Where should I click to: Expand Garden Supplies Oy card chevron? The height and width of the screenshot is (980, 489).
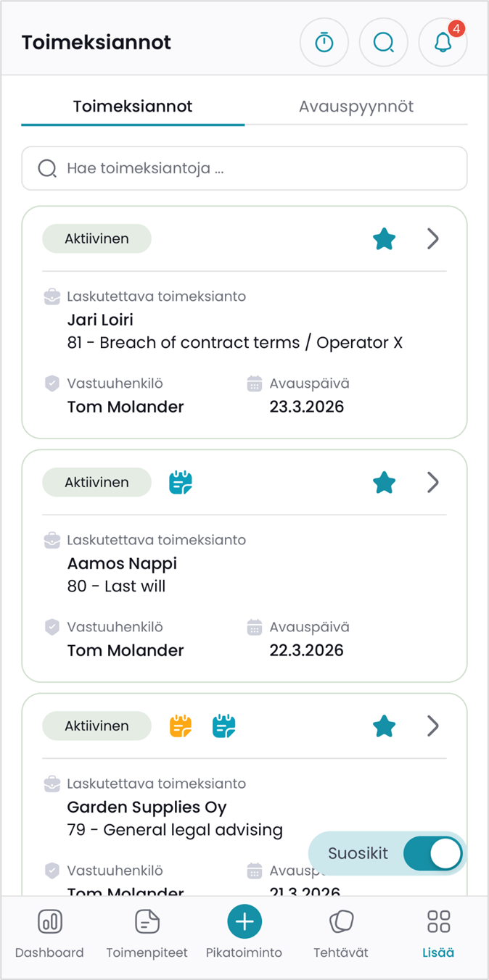point(433,726)
